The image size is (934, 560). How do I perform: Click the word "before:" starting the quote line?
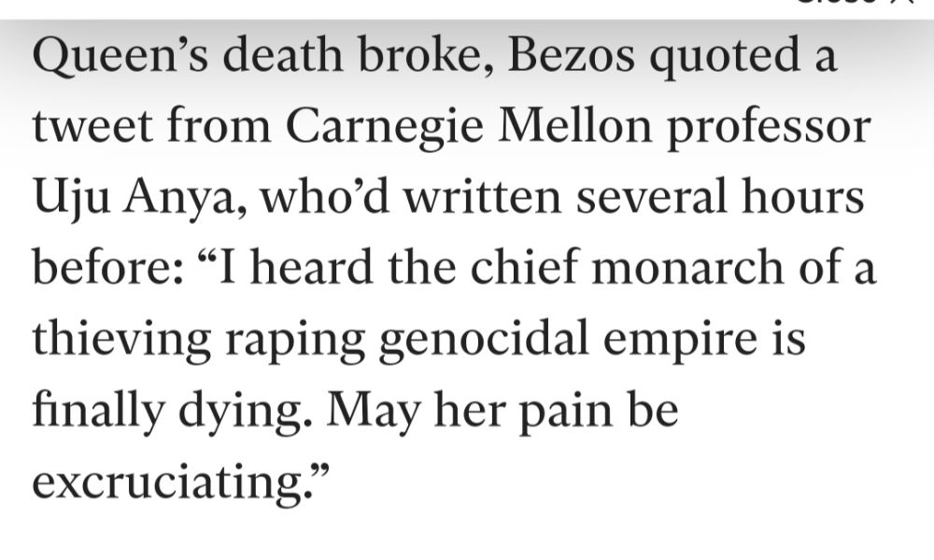point(107,267)
